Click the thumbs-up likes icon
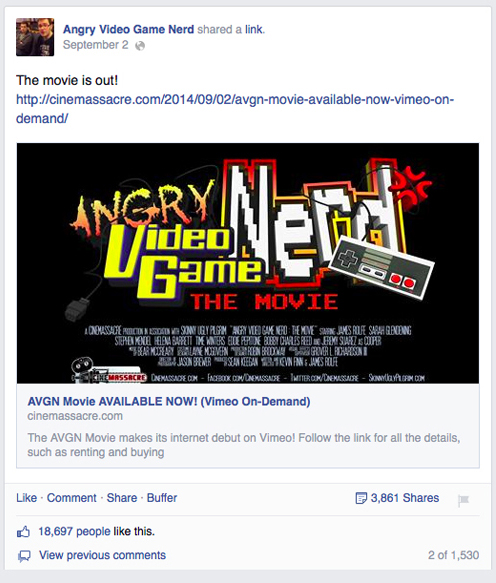Viewport: 496px width, 583px height. 23,532
